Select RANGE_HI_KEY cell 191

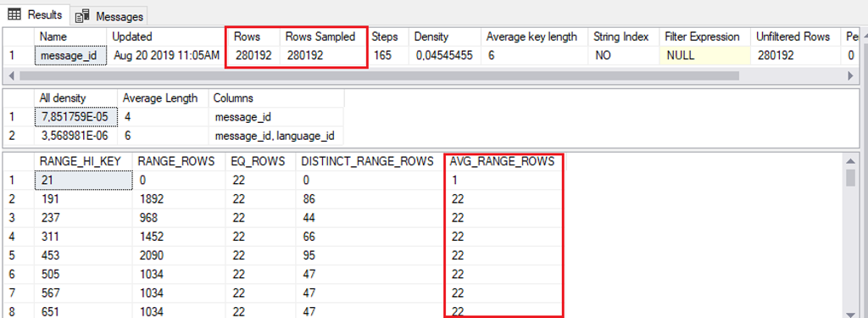tap(83, 199)
